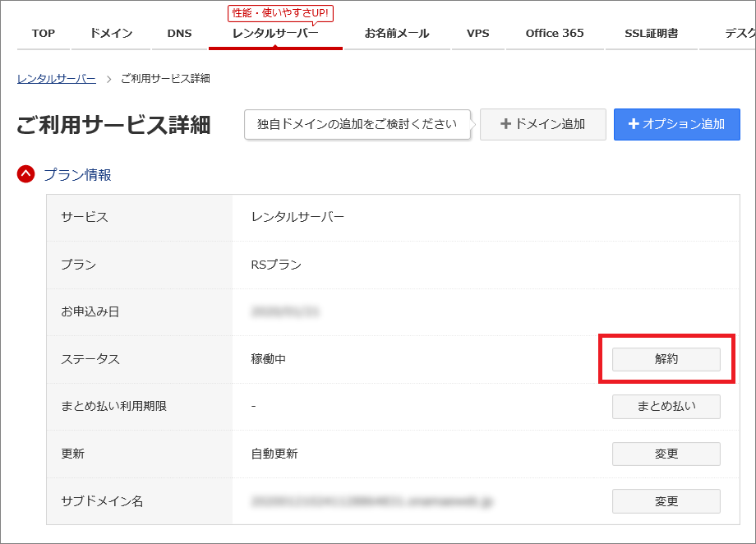Click the 独自ドメインの追加をご検討ください tooltip

(x=357, y=124)
